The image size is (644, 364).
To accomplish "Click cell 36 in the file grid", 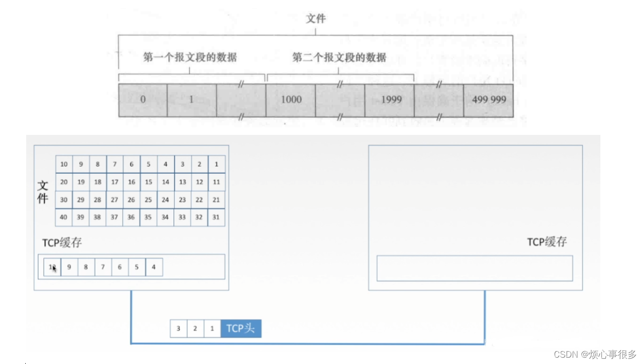I will 131,217.
